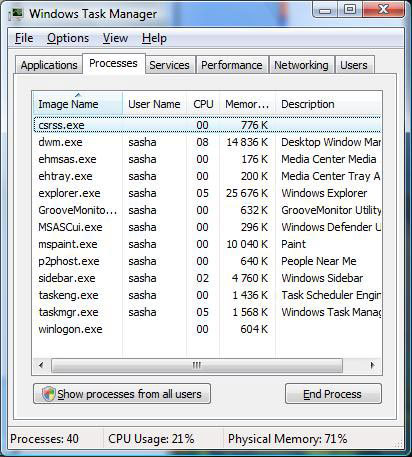
Task: Maximize the Windows Task Manager window
Action: (350, 9)
